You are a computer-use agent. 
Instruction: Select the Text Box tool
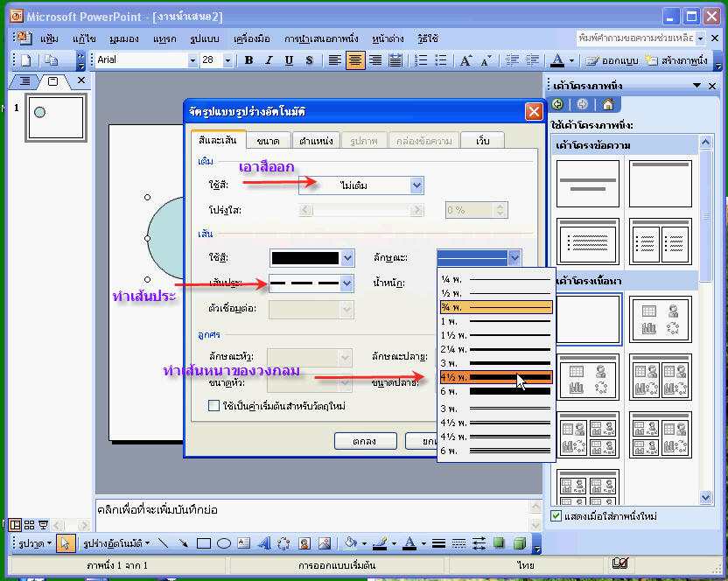pos(244,542)
